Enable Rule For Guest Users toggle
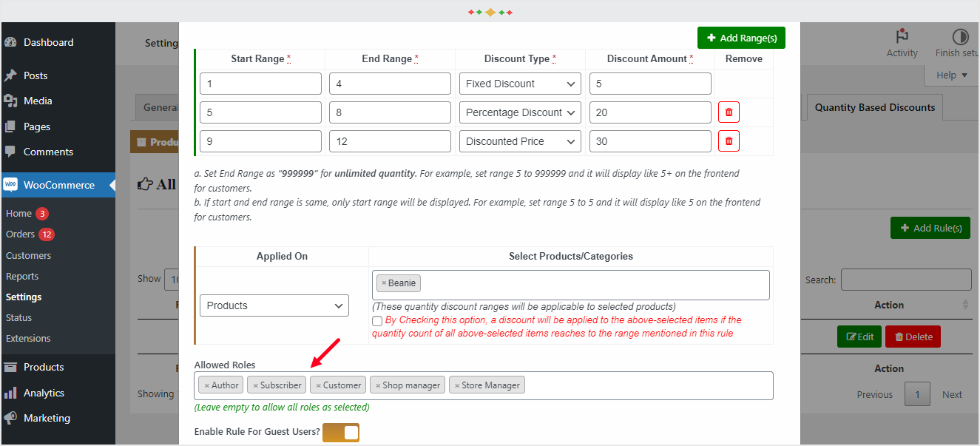 pos(340,432)
